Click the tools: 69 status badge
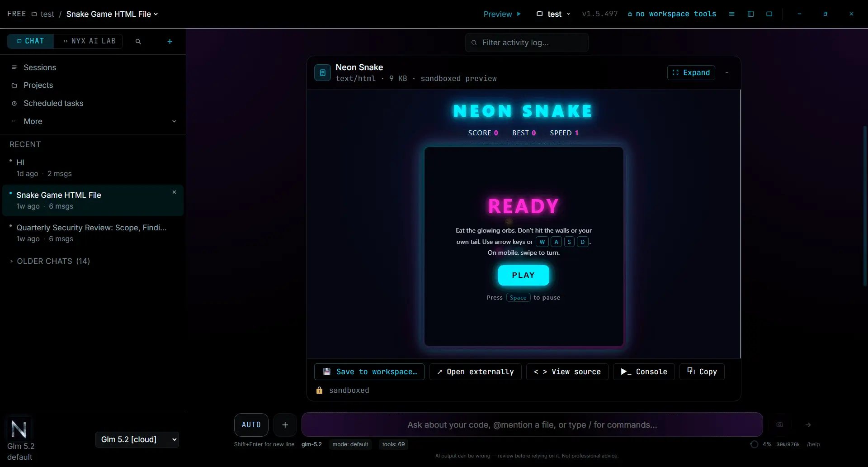This screenshot has width=868, height=467. coord(393,444)
